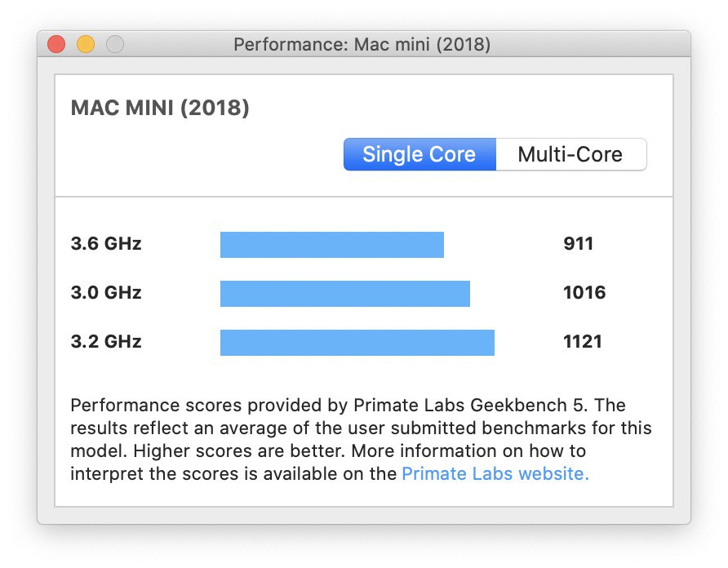Click the MAC MINI (2018) heading
This screenshot has width=728, height=568.
click(x=160, y=108)
